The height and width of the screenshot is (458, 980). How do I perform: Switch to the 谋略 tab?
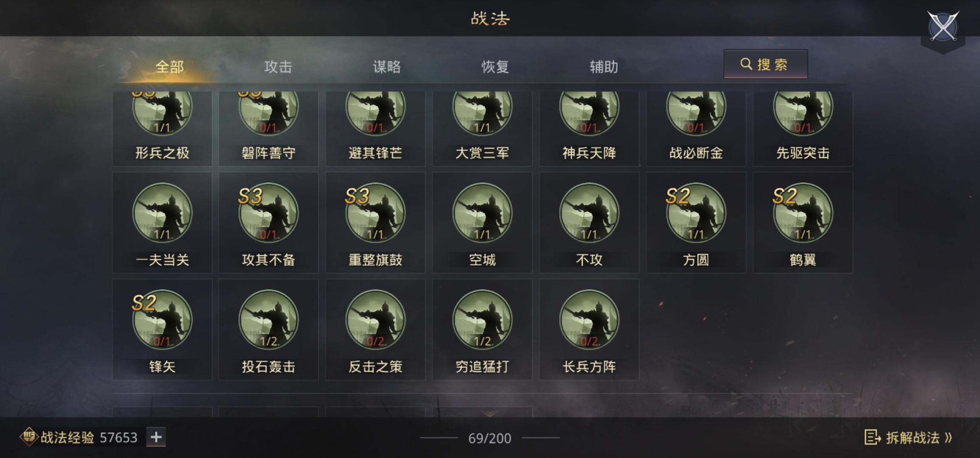(387, 67)
